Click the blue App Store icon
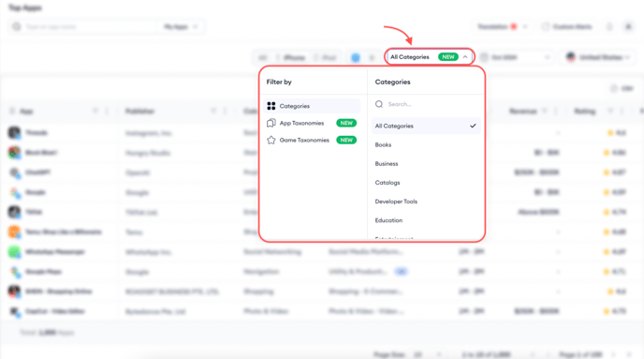The width and height of the screenshot is (644, 359). (356, 57)
